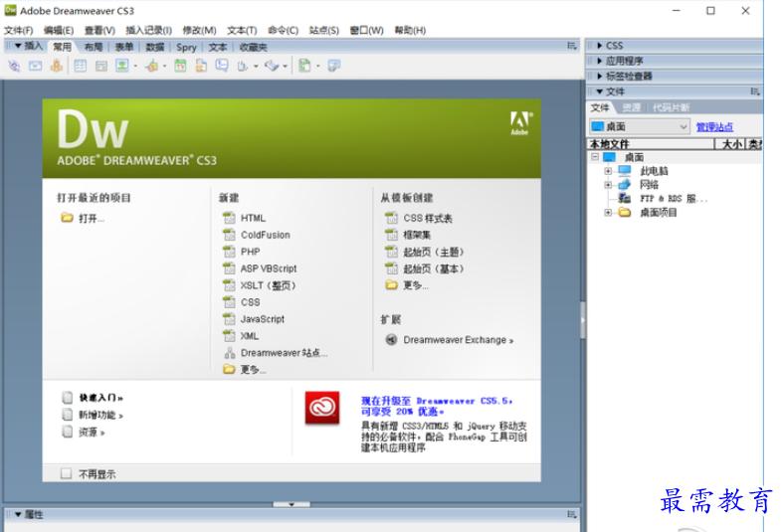The image size is (781, 532).
Task: Open Files panel options menu icon
Action: tap(755, 91)
